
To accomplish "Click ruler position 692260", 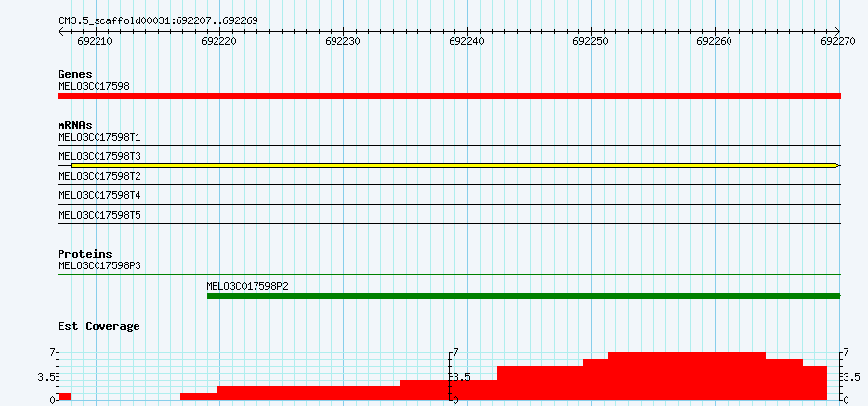I will [x=715, y=42].
